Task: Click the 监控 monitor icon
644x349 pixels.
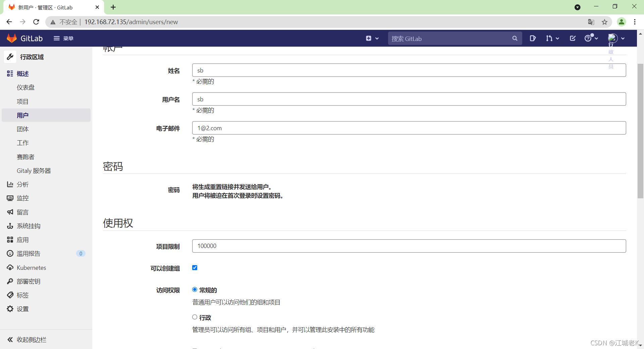Action: (x=10, y=198)
